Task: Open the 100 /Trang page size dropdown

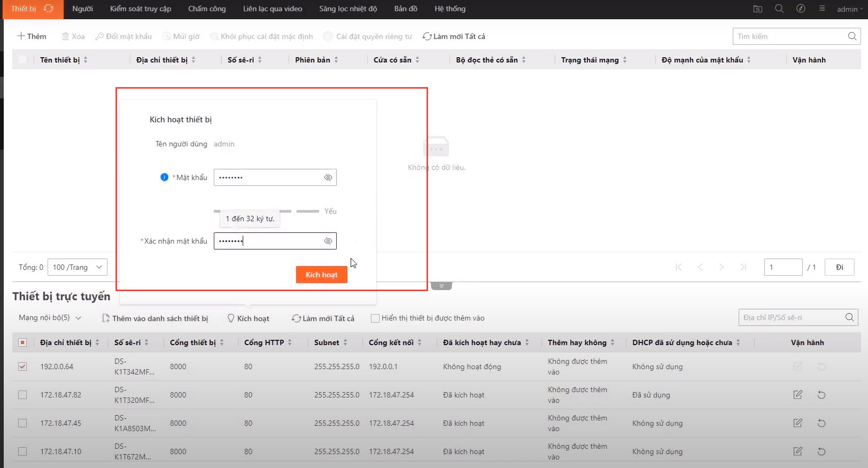Action: tap(77, 267)
